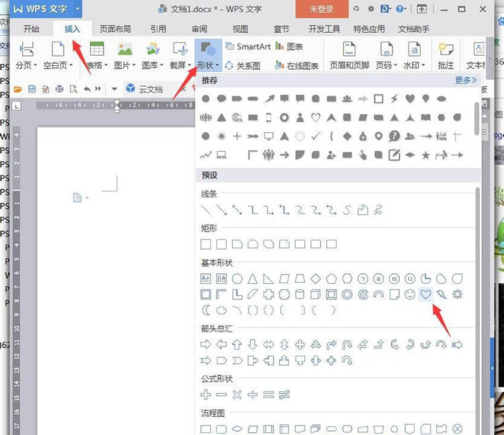Screen dimensions: 504x435
Task: Open the 云文档 cloud document tab
Action: [x=151, y=89]
